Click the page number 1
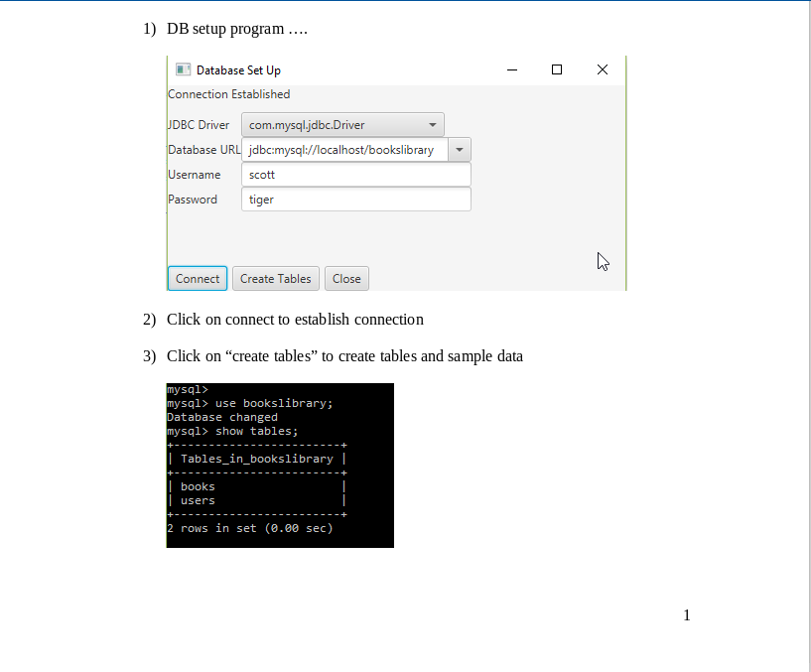Image resolution: width=811 pixels, height=672 pixels. [686, 614]
